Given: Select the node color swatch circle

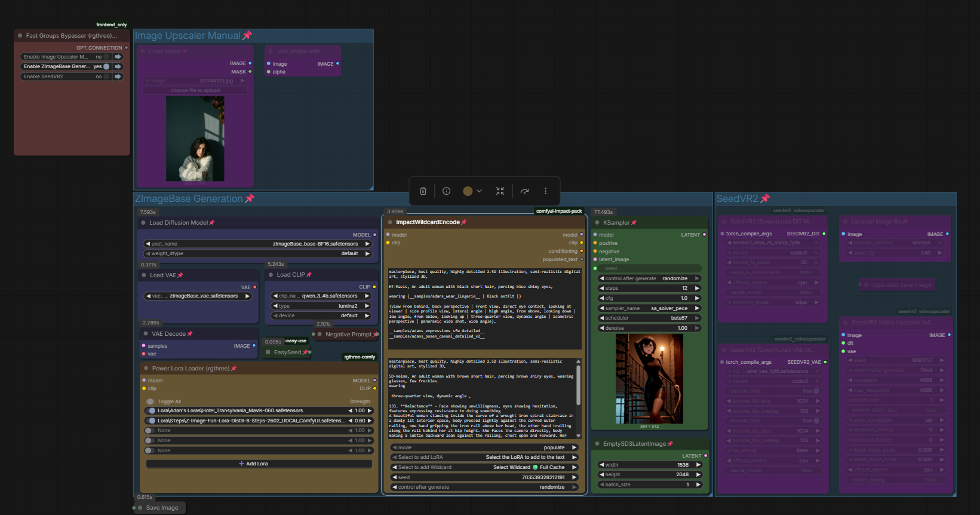Looking at the screenshot, I should (468, 191).
